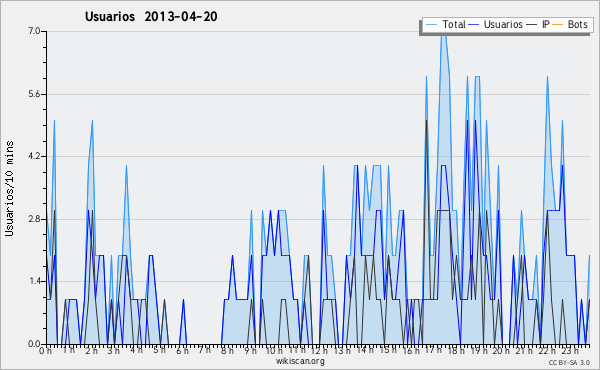This screenshot has width=600, height=370.
Task: Click the '21 h' x-axis label
Action: [523, 350]
